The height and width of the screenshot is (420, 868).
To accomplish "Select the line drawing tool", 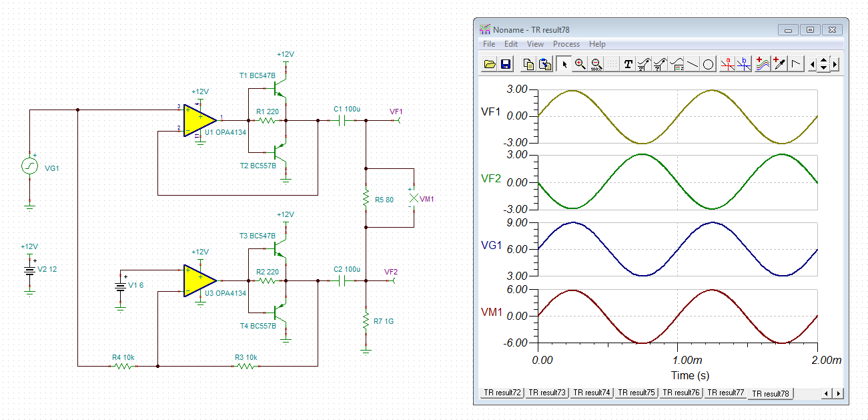I will click(693, 64).
